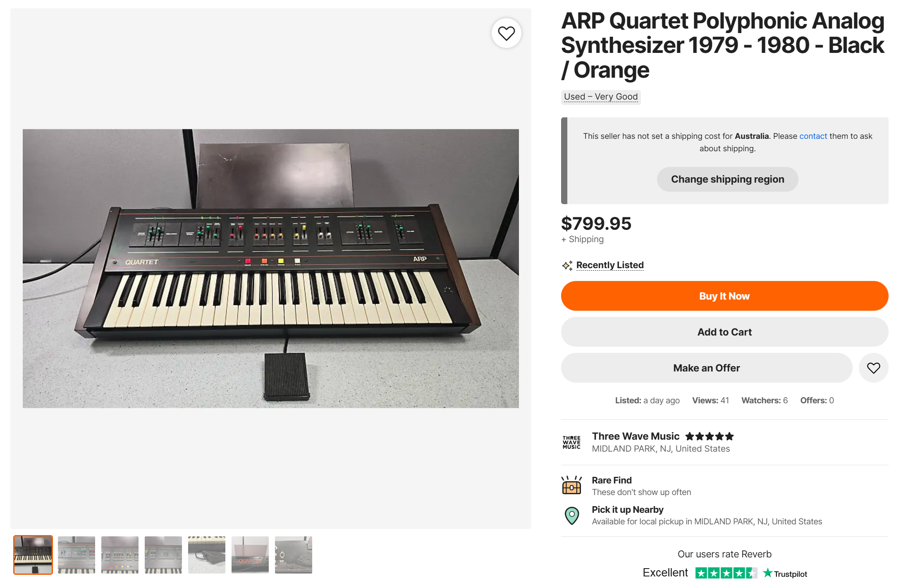Click the Three Wave Music shop logo
This screenshot has height=588, width=901.
tap(571, 442)
